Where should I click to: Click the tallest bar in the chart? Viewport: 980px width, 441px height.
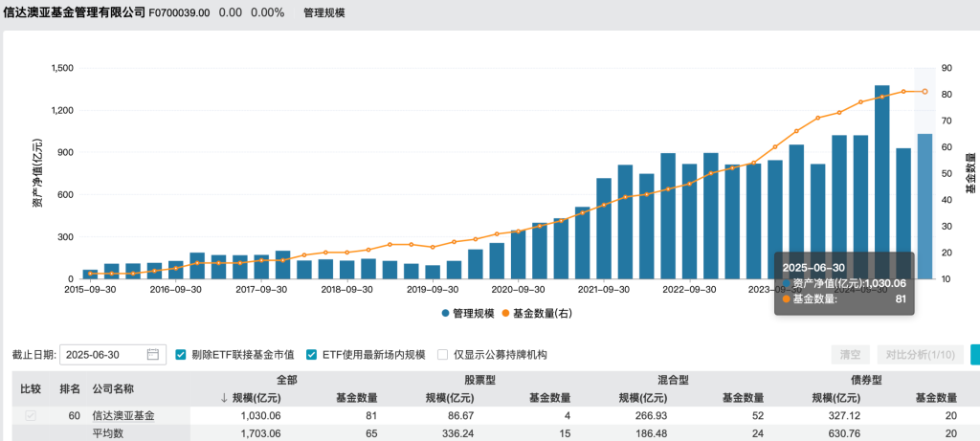881,182
